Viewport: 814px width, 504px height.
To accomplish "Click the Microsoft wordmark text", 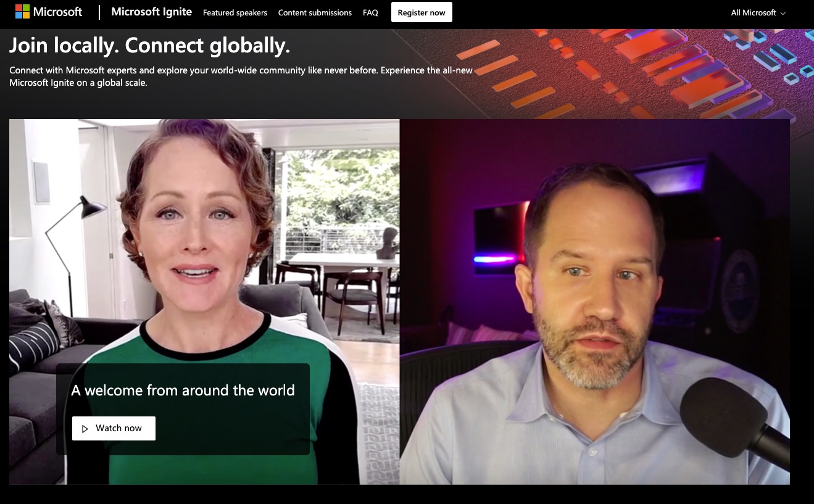I will point(57,12).
